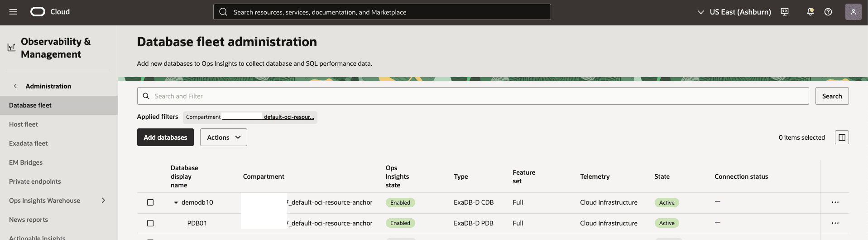Click the Enabled badge in demodb10 row
Viewport: 868px width, 240px height.
click(400, 203)
